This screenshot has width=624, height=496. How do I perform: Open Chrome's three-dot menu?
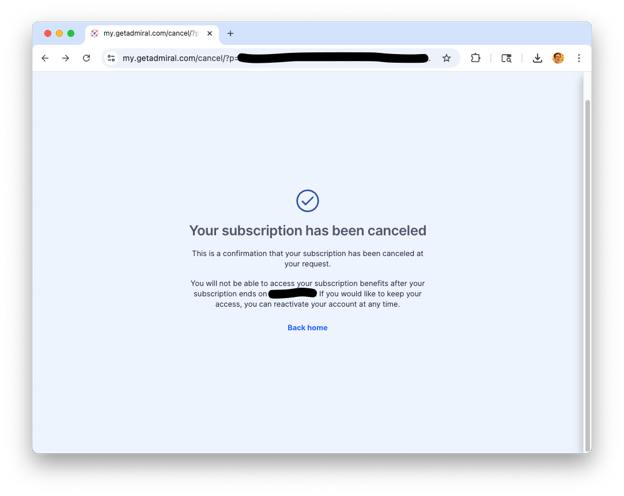click(x=579, y=58)
